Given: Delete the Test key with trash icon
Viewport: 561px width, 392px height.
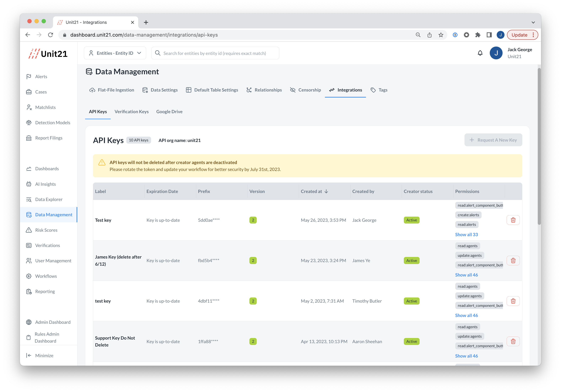Looking at the screenshot, I should [513, 220].
